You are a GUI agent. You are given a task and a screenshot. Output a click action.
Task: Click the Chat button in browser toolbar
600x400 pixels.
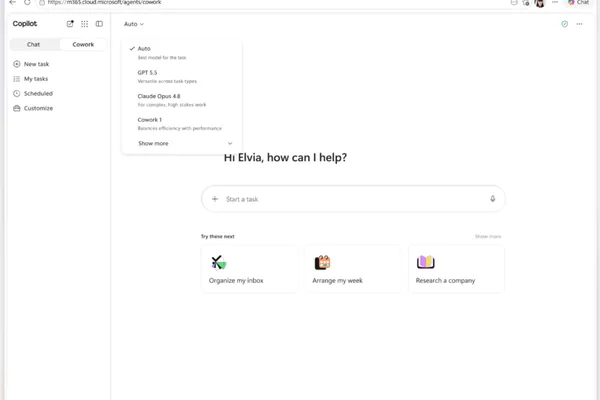pos(578,3)
